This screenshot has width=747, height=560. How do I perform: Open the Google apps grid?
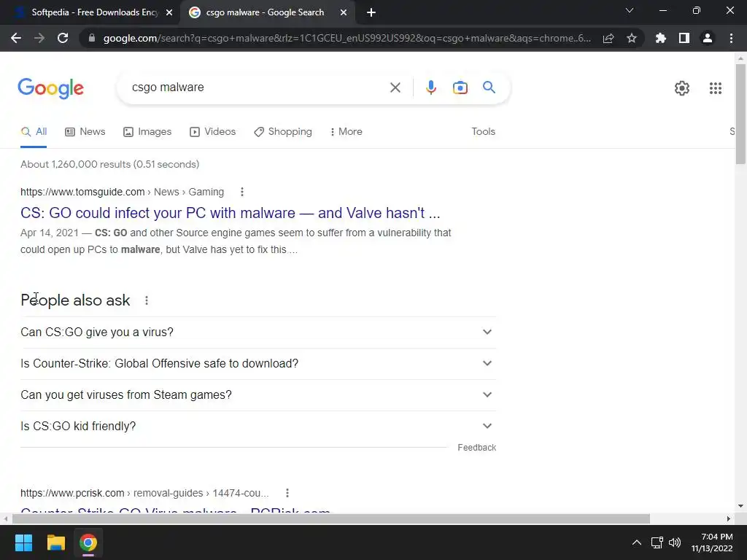[715, 88]
